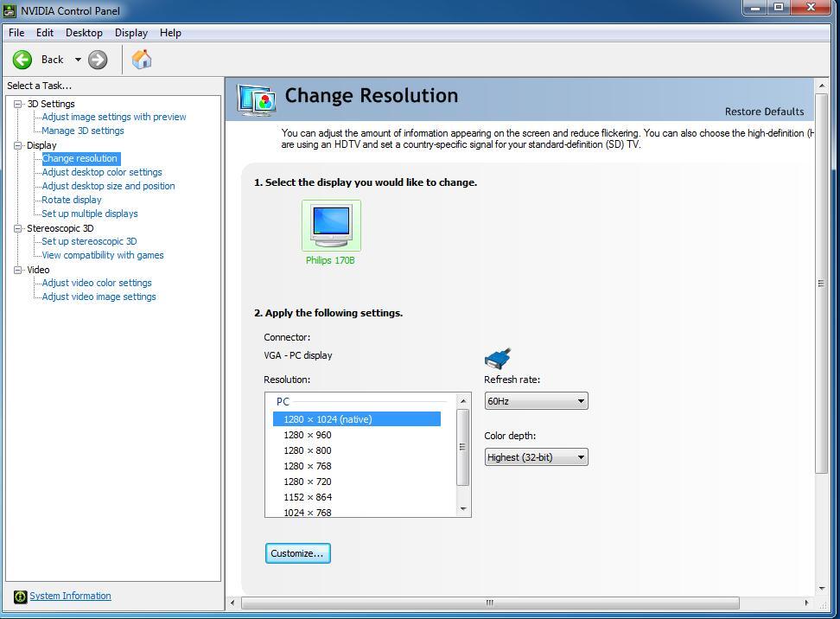The width and height of the screenshot is (840, 619).
Task: Open Adjust video color settings
Action: [x=97, y=283]
